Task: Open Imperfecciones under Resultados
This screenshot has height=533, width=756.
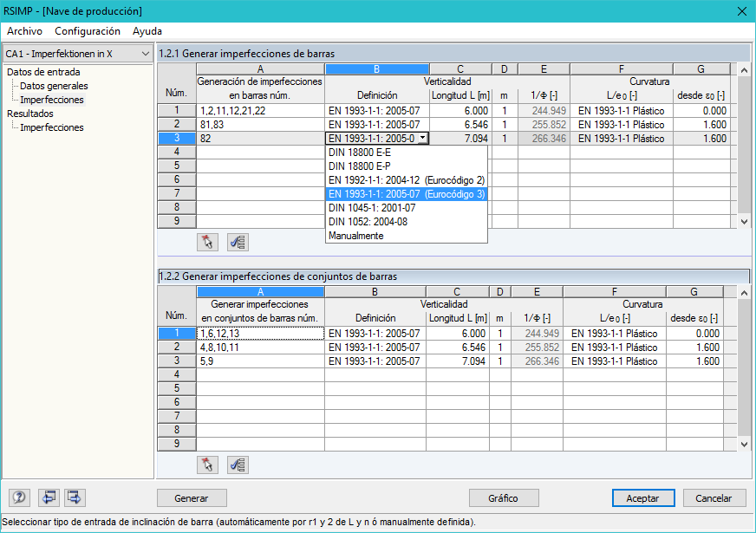Action: click(52, 127)
